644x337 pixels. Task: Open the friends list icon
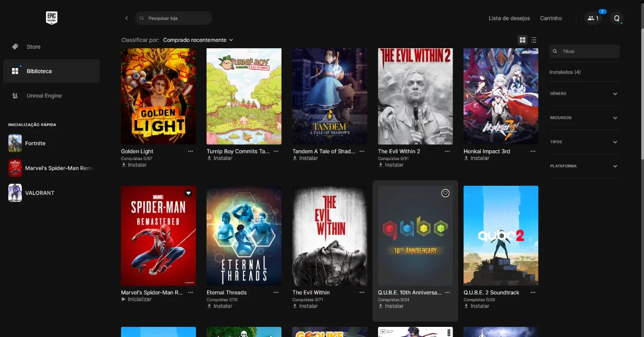click(x=593, y=18)
